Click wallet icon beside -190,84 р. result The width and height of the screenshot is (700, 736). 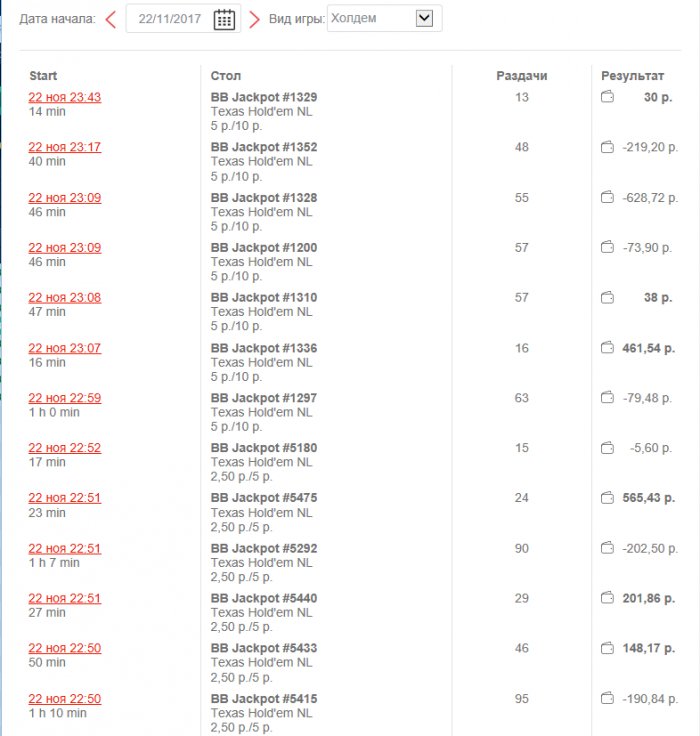click(606, 698)
